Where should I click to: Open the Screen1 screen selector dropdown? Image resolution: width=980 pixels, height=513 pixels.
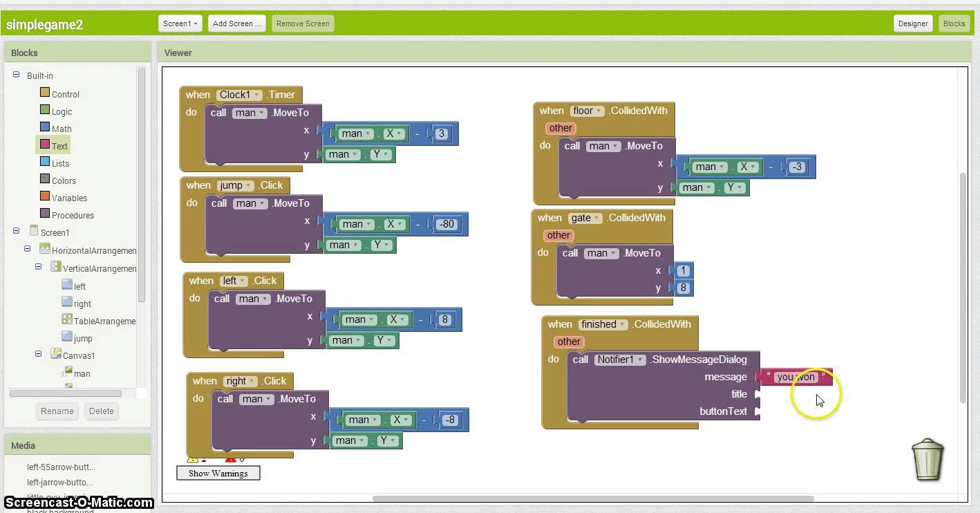(x=180, y=23)
